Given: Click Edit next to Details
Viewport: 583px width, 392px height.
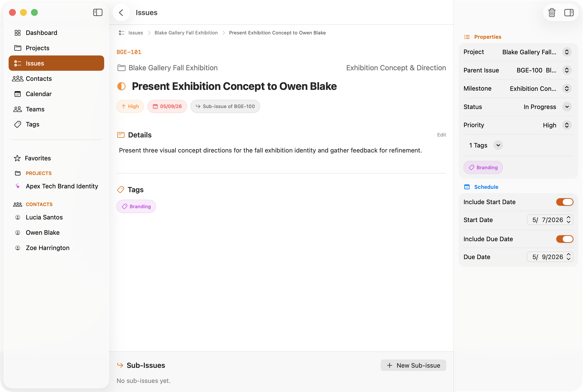Looking at the screenshot, I should coord(441,135).
